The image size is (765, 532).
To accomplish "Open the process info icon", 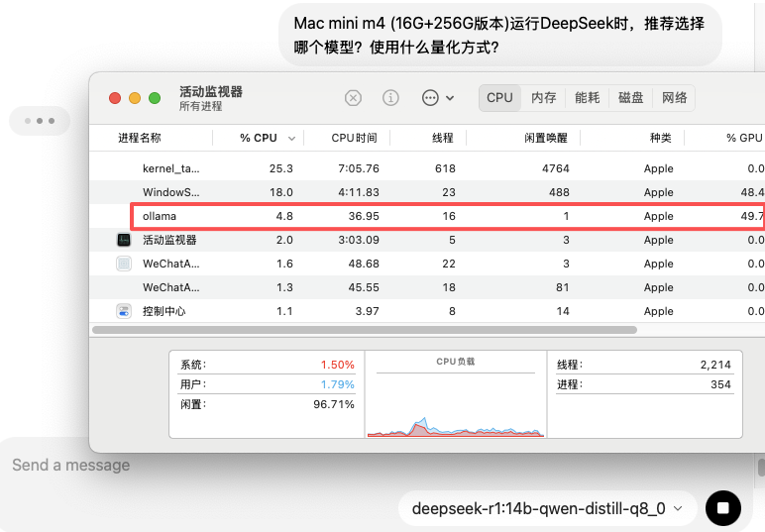I will pos(390,98).
